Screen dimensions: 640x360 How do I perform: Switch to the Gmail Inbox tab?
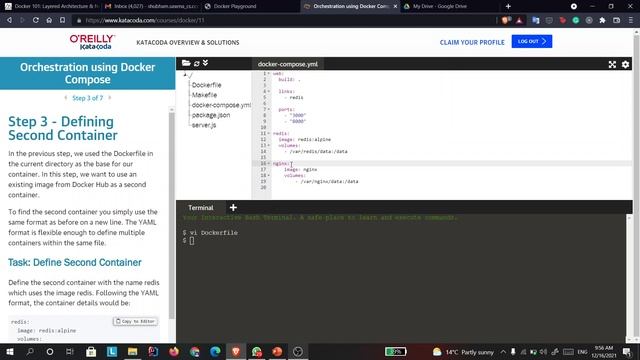(151, 6)
